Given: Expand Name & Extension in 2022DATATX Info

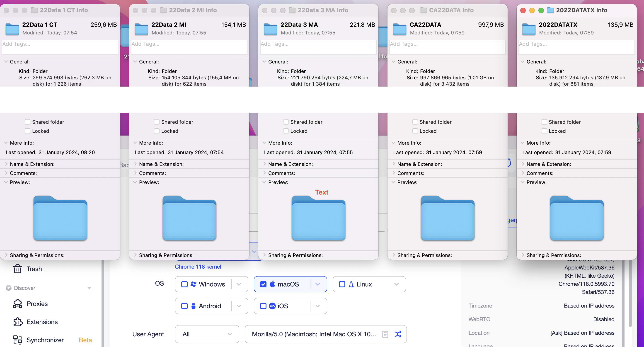Looking at the screenshot, I should point(523,164).
